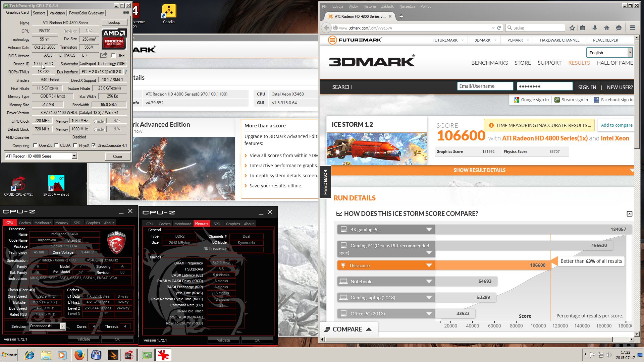Open the Firefox hamburger menu
This screenshot has width=644, height=362.
coord(633,28)
